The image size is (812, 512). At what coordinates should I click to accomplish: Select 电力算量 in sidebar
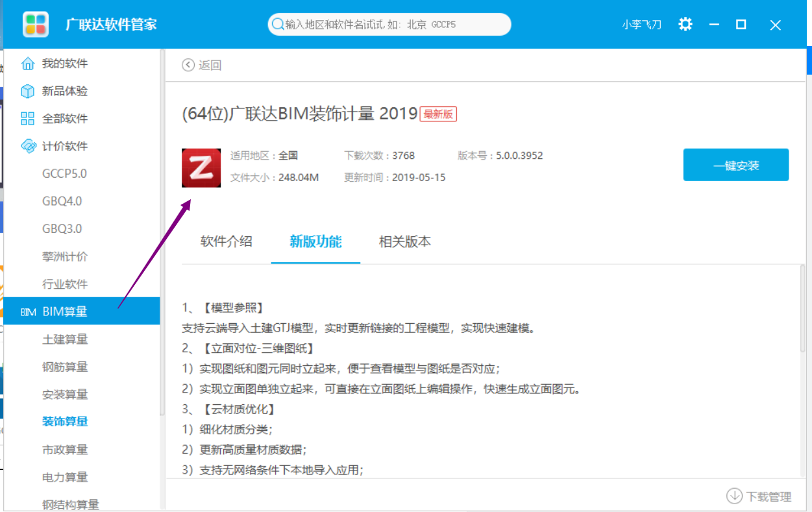(x=65, y=477)
